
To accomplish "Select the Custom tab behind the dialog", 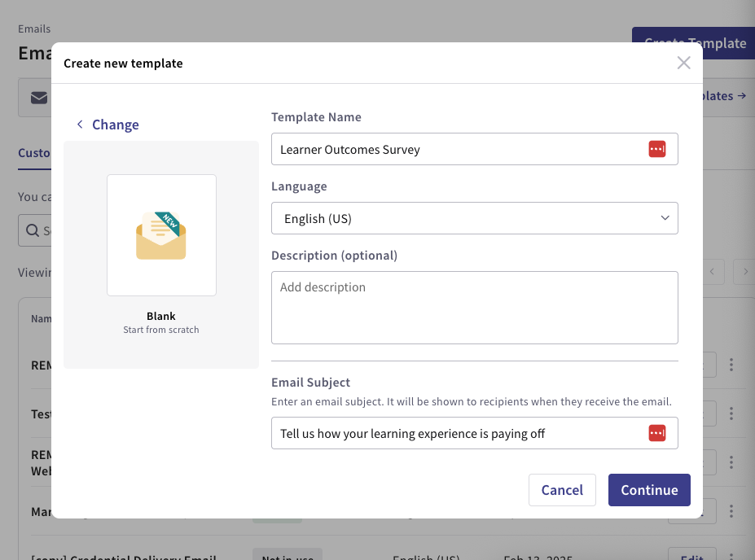I will click(x=34, y=153).
